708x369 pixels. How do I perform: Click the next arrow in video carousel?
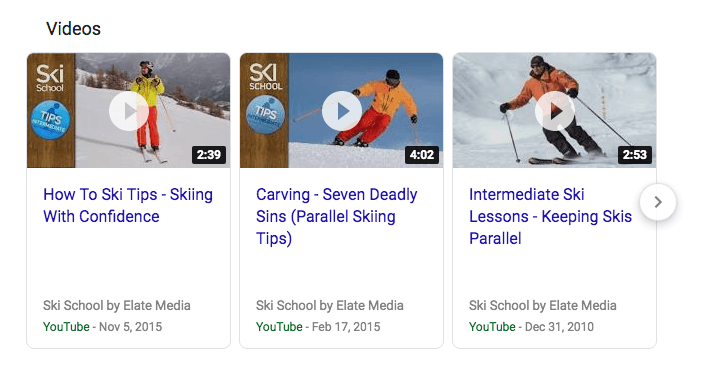pos(658,202)
